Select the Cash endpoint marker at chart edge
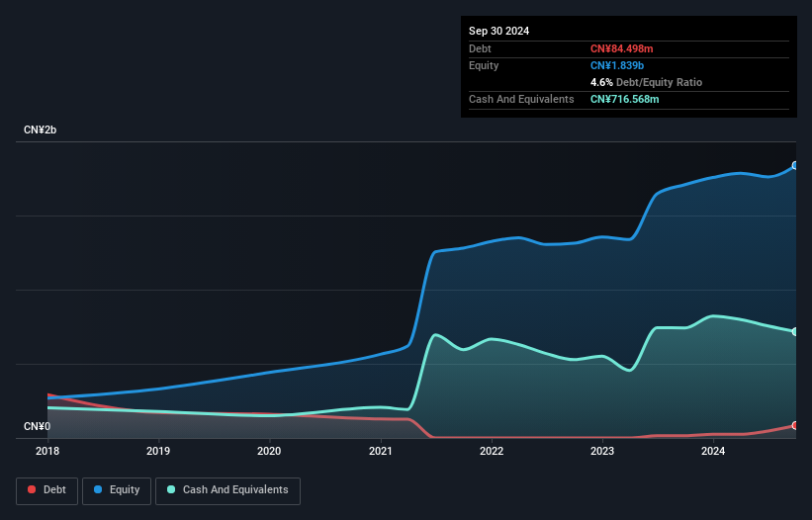Screen dimensions: 812x520 (x=795, y=331)
